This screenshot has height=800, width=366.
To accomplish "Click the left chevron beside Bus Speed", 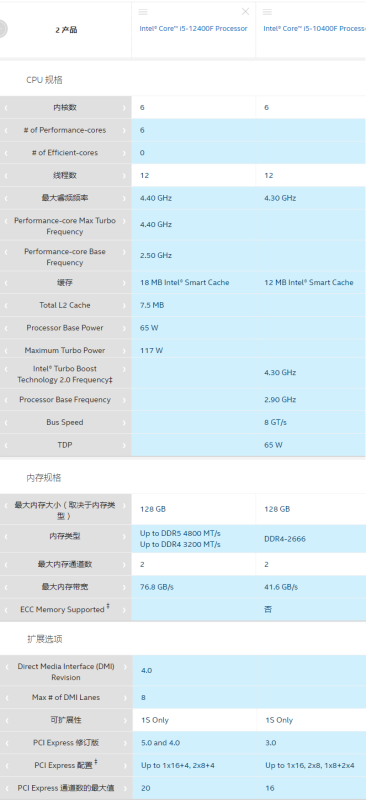I will [x=6, y=422].
